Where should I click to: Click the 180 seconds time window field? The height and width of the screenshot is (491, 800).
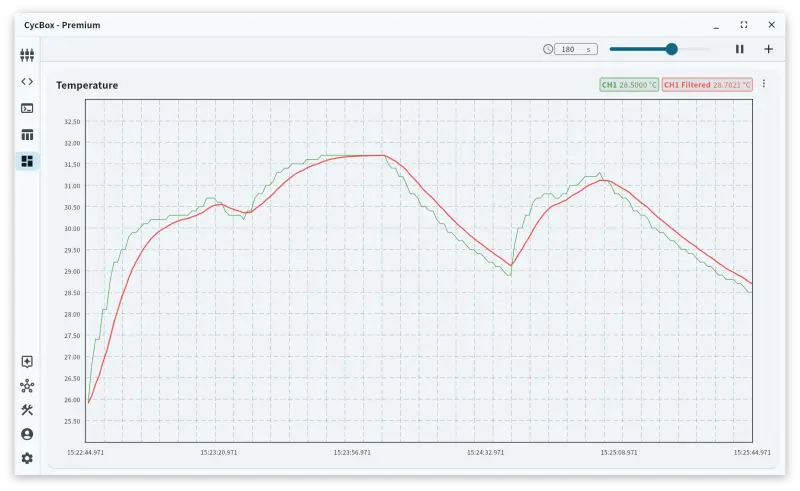(x=575, y=49)
